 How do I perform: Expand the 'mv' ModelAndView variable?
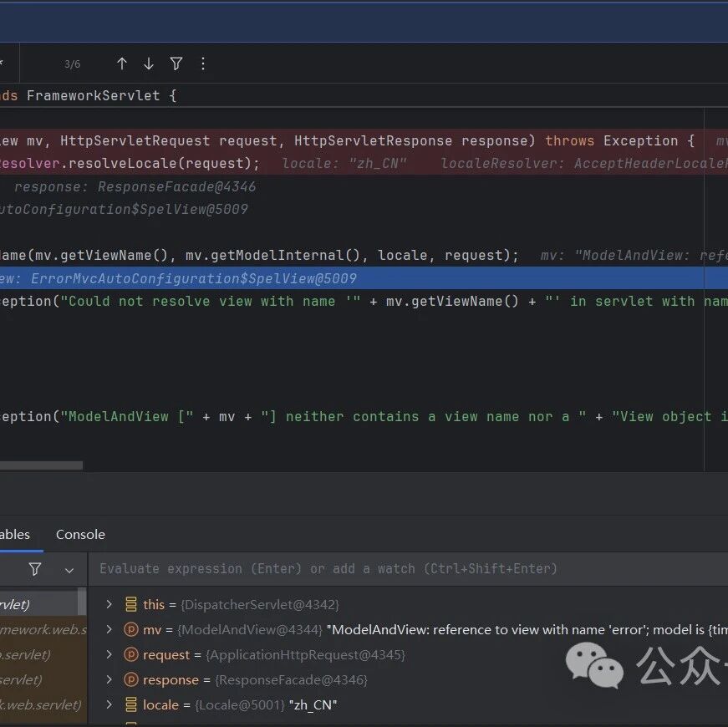click(109, 629)
